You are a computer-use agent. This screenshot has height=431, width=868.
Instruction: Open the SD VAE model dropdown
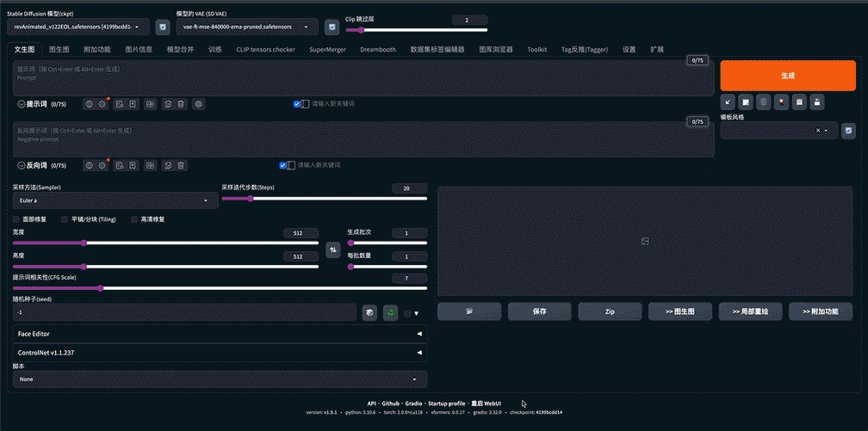247,27
